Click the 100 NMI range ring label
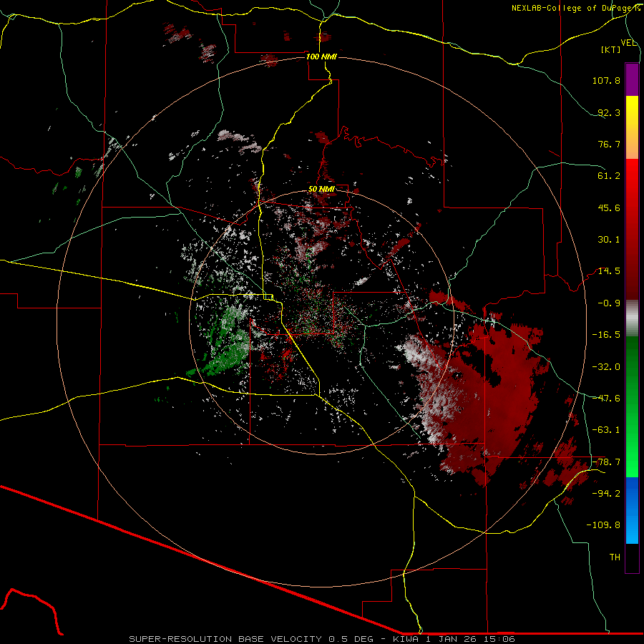The height and width of the screenshot is (644, 644). pos(321,57)
